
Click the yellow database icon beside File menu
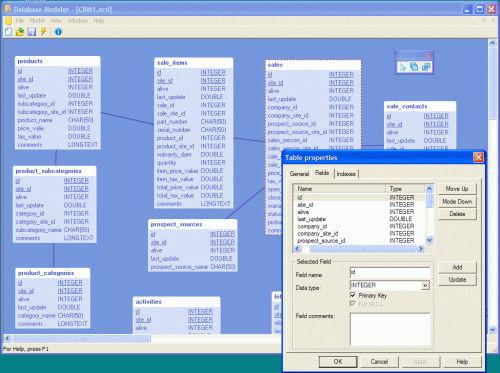[9, 21]
